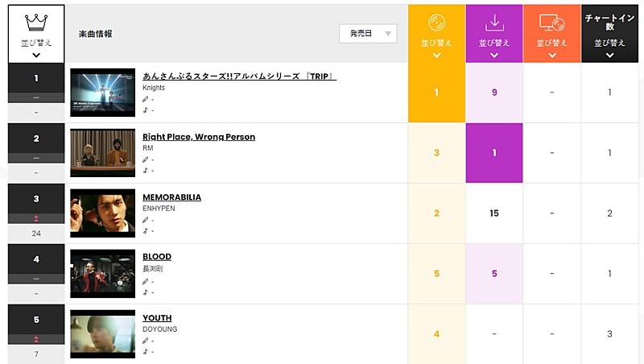Viewport: 644px width, 364px height.
Task: Click the pencil lyricist icon under Knights
Action: coord(146,100)
